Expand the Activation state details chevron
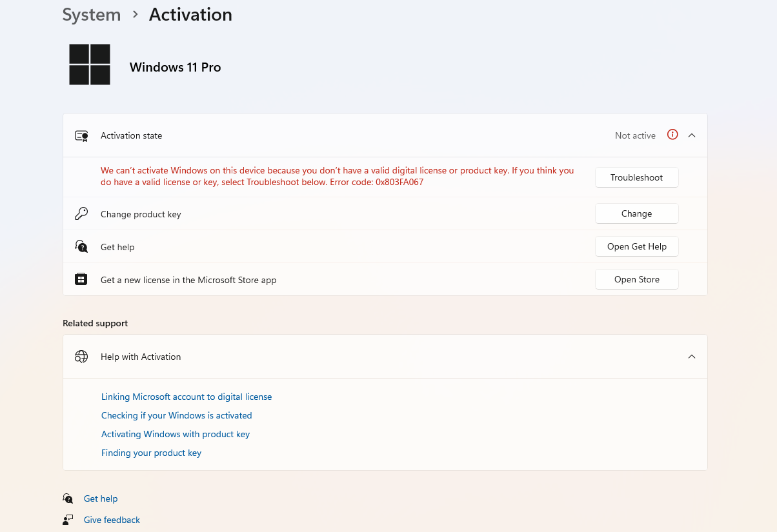The height and width of the screenshot is (532, 777). pyautogui.click(x=691, y=135)
